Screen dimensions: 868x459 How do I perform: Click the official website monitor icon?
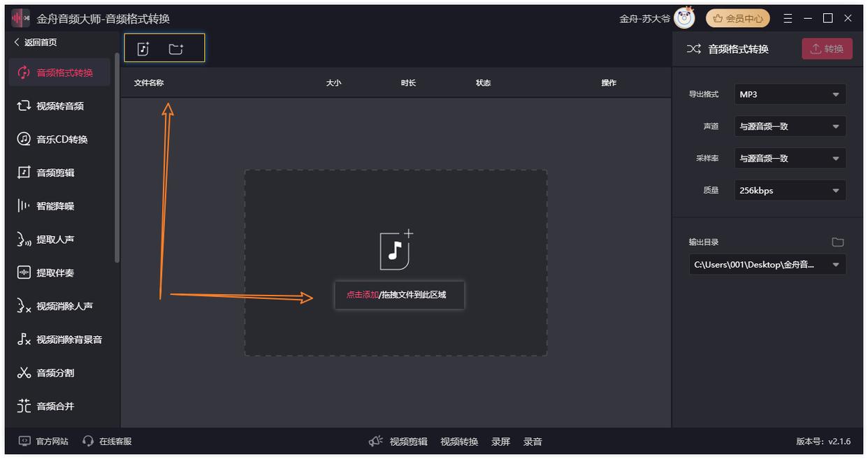pyautogui.click(x=24, y=441)
